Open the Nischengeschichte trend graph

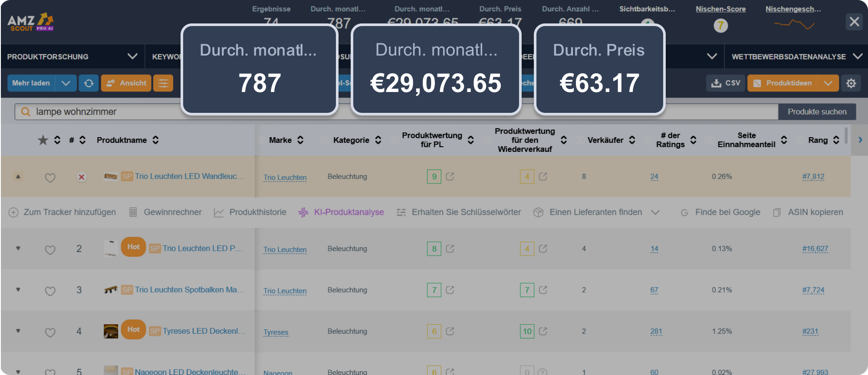pyautogui.click(x=794, y=25)
